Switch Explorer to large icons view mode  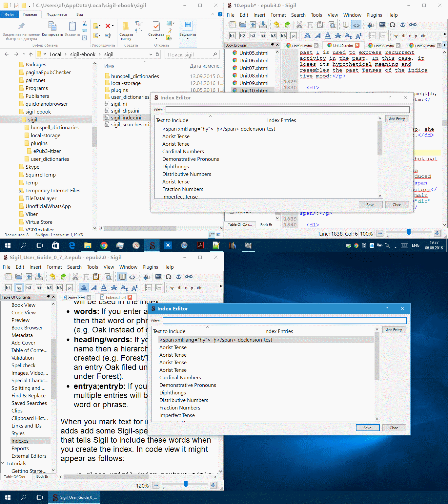click(219, 234)
